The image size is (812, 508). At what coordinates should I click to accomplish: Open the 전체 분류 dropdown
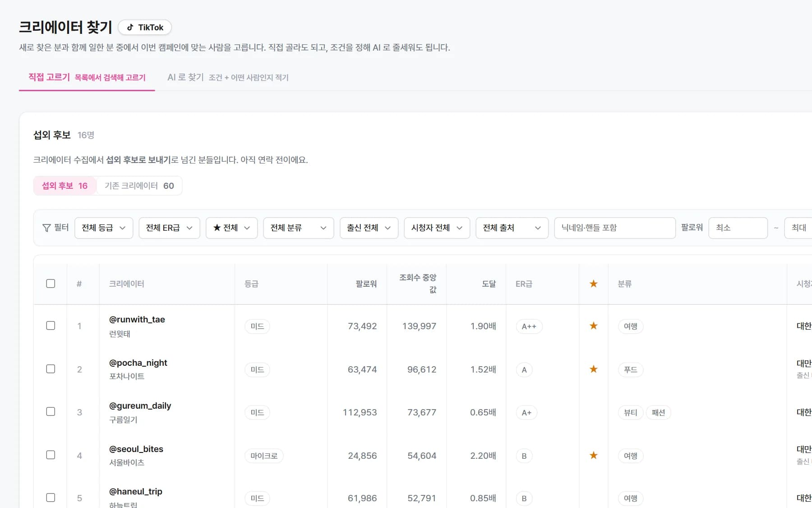pyautogui.click(x=299, y=228)
